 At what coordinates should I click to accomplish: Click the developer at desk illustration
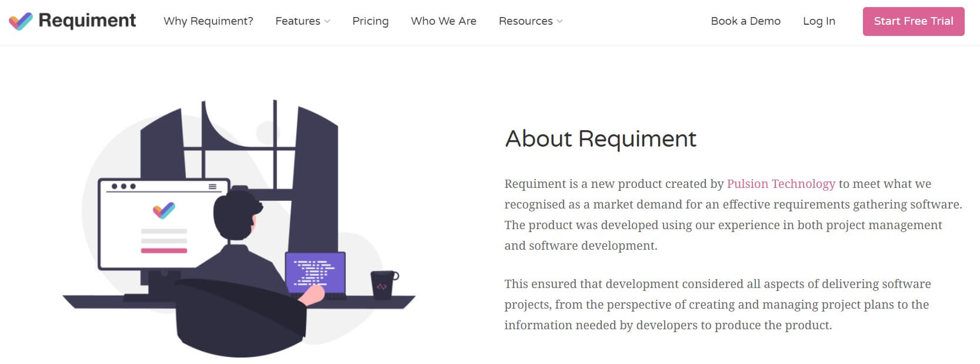(x=239, y=229)
